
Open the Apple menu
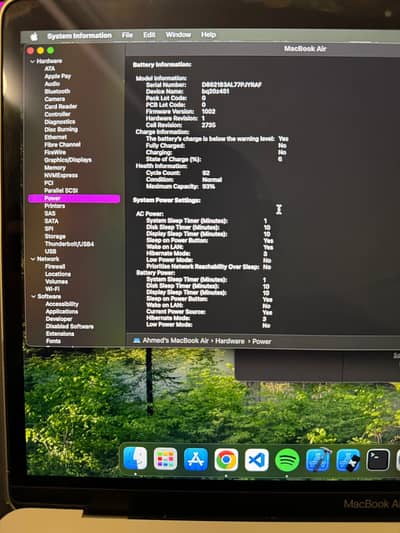pyautogui.click(x=34, y=36)
